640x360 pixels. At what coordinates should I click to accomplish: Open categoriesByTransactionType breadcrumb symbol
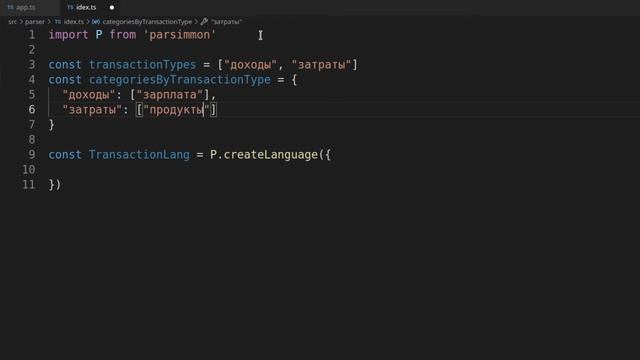[x=147, y=22]
